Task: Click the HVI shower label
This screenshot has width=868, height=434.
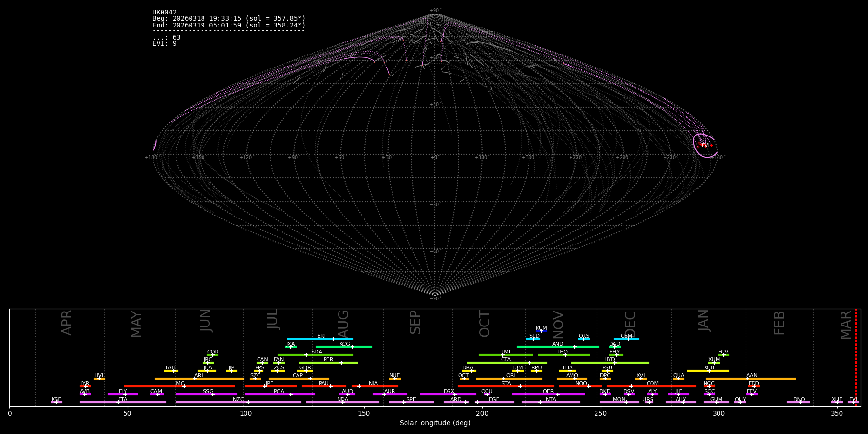Action: 99,376
